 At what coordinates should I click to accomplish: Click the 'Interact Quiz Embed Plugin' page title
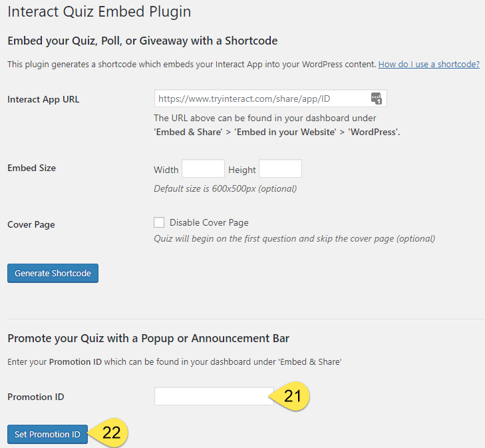(x=99, y=12)
